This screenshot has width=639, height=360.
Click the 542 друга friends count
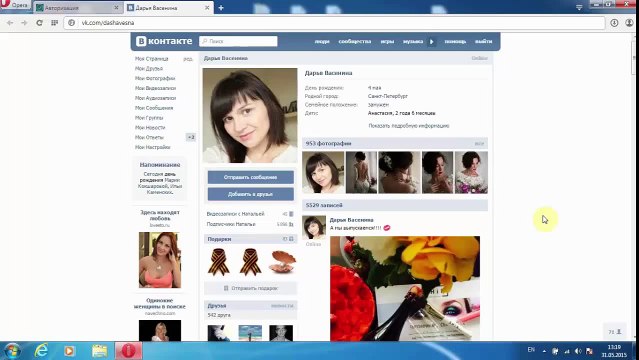click(219, 315)
